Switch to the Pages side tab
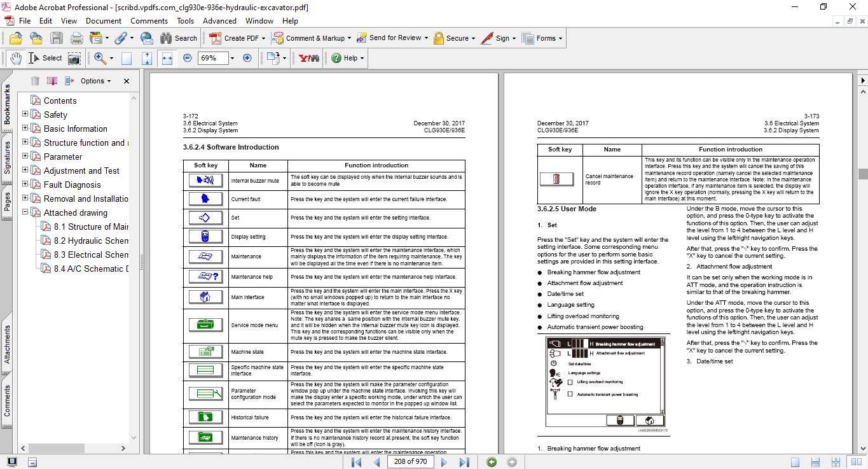This screenshot has height=469, width=868. click(x=7, y=201)
